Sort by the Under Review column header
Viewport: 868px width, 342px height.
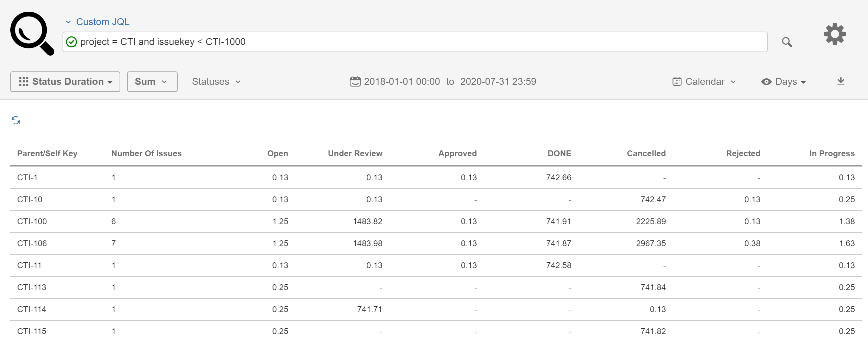coord(355,153)
